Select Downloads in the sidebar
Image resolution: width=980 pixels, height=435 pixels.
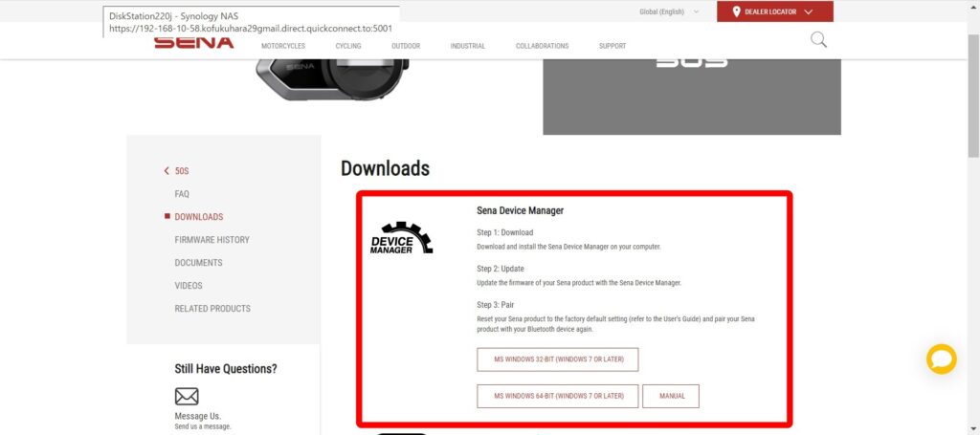199,217
